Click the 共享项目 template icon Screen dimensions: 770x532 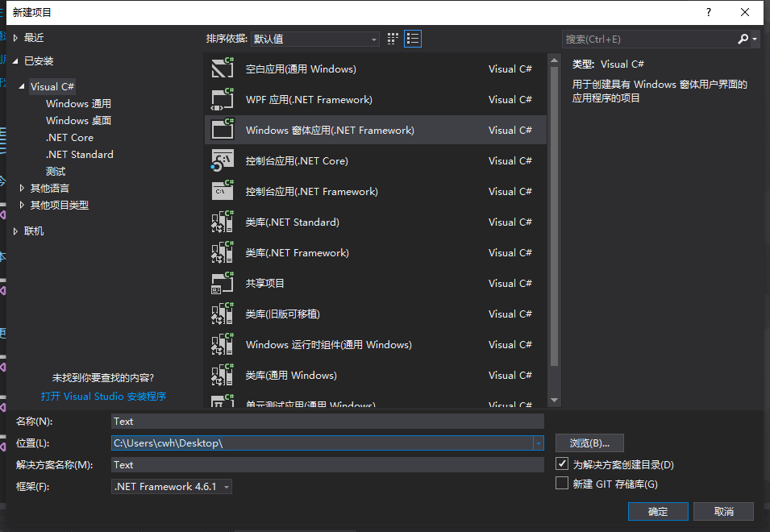(223, 283)
